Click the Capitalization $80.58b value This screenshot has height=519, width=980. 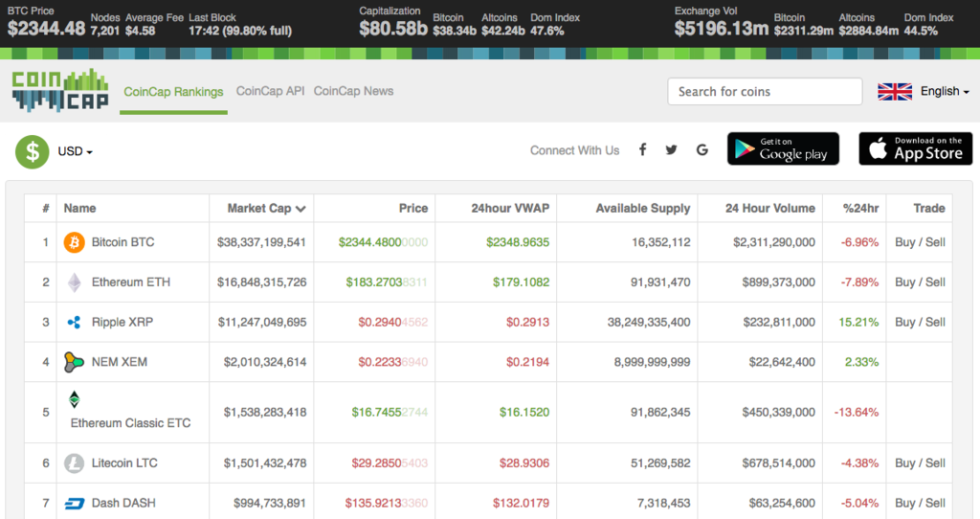393,28
